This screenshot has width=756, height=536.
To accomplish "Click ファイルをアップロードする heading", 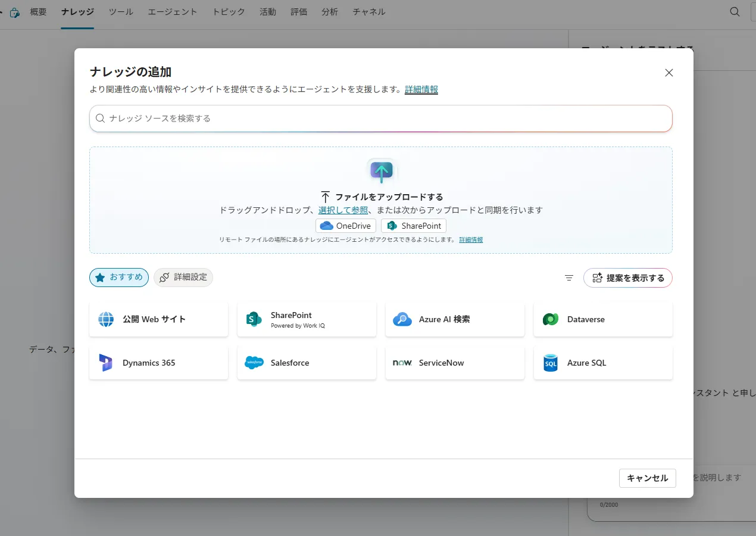I will (x=389, y=197).
